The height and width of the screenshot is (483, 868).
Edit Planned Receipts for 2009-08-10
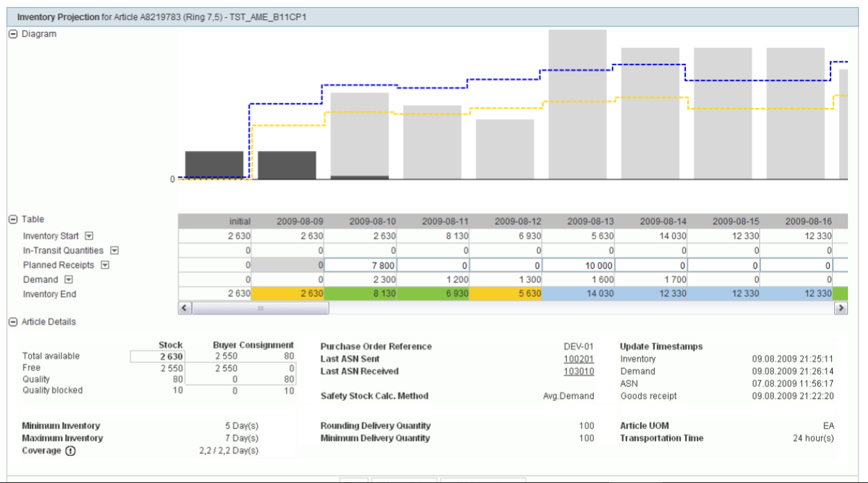tap(360, 265)
